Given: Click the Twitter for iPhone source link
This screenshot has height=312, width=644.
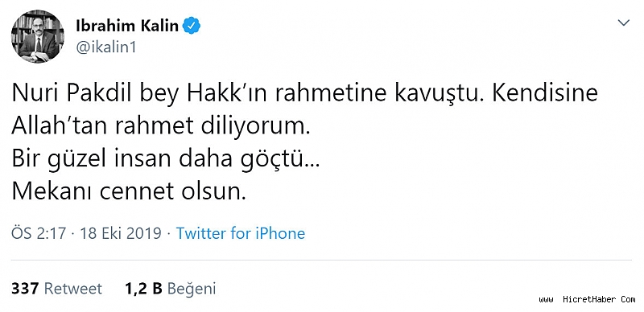Looking at the screenshot, I should (241, 233).
